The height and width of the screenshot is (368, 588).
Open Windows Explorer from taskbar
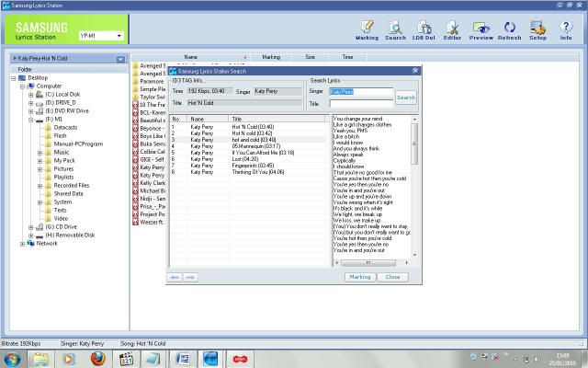(40, 360)
